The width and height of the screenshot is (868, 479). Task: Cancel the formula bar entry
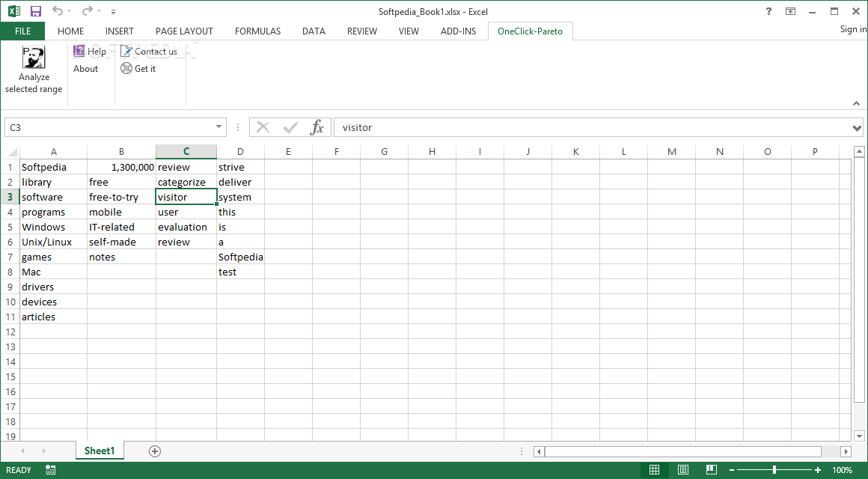pyautogui.click(x=263, y=127)
